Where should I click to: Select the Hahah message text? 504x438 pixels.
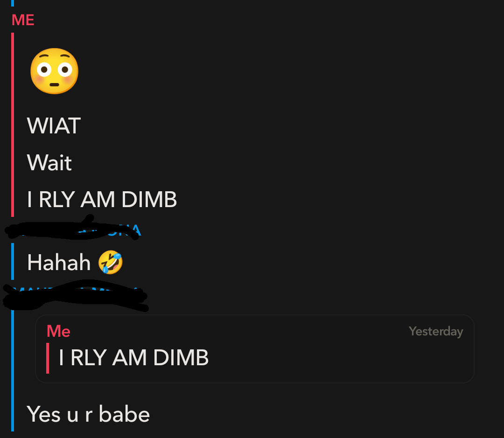click(x=59, y=263)
